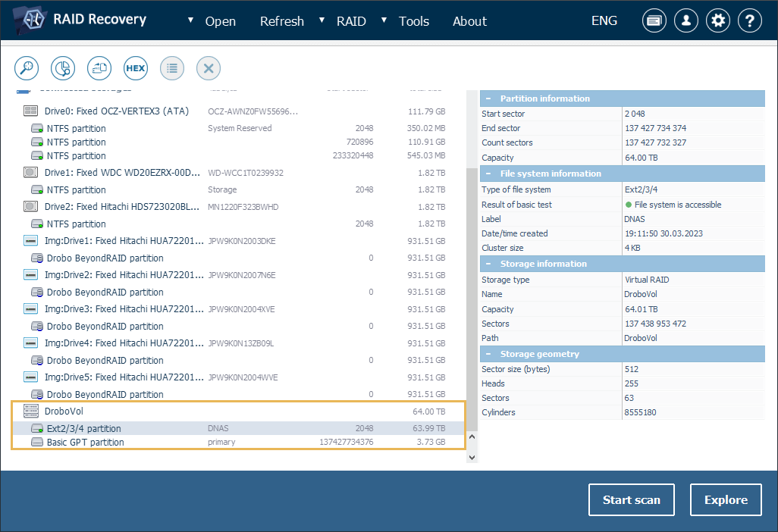Image resolution: width=778 pixels, height=532 pixels.
Task: Select the Drive2 Hitachi HDS disk icon
Action: 31,207
